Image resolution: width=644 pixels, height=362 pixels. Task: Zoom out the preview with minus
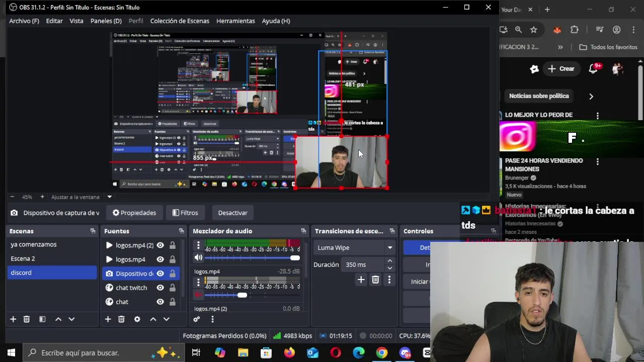(x=12, y=197)
